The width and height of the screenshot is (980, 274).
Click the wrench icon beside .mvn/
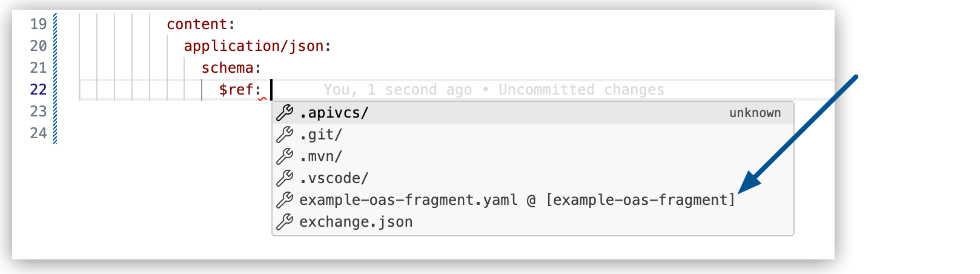285,156
